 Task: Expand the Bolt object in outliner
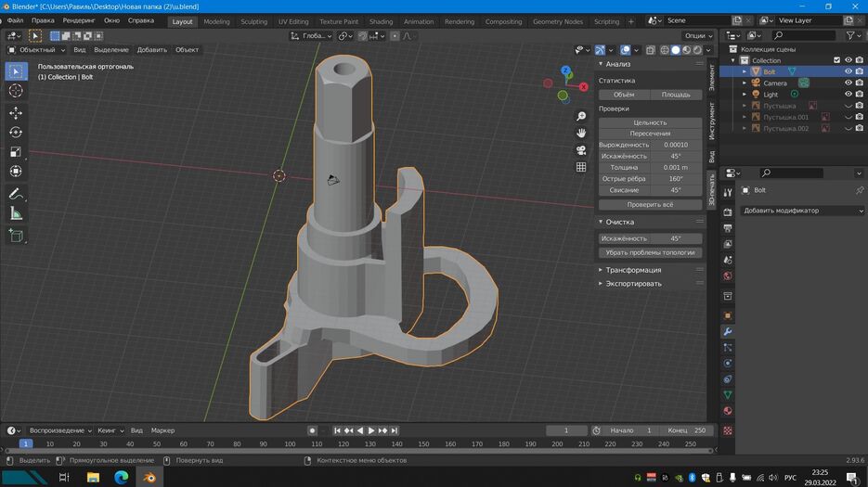click(745, 71)
